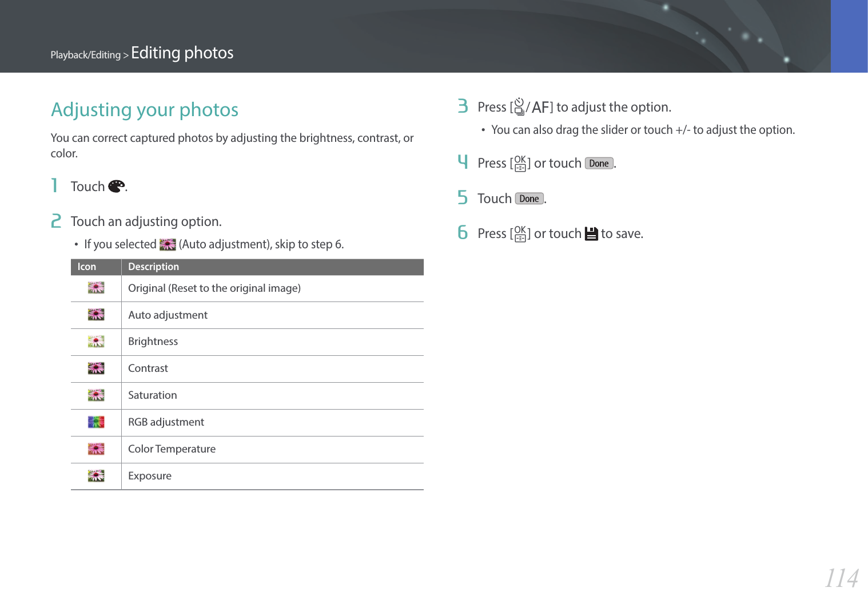Select the Brightness icon in table

click(x=96, y=342)
